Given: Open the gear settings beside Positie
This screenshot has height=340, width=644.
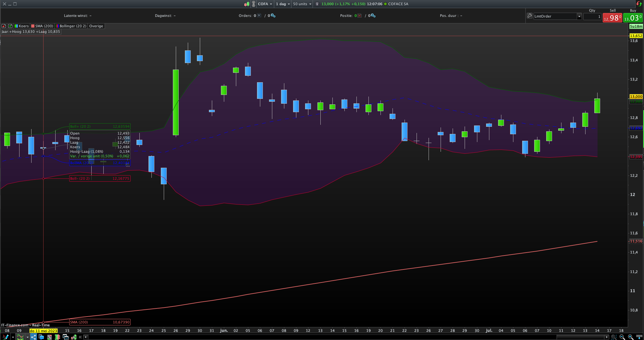Looking at the screenshot, I should click(373, 16).
